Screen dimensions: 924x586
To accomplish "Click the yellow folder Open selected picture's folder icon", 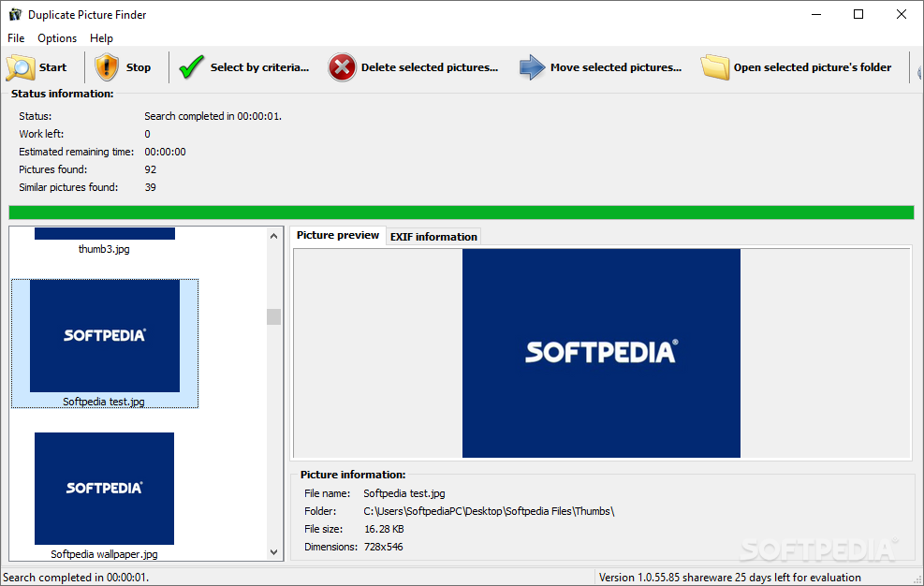I will coord(715,67).
